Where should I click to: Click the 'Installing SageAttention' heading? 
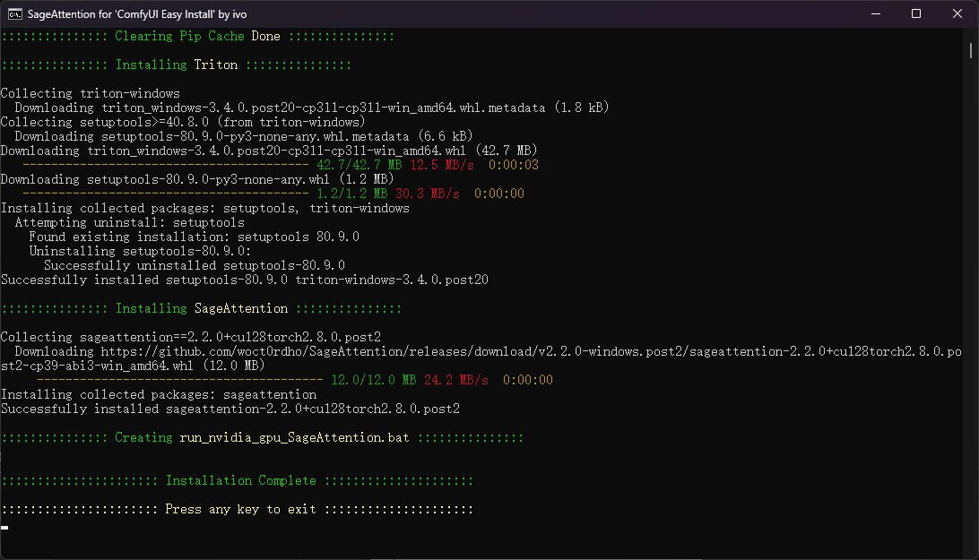pyautogui.click(x=202, y=308)
